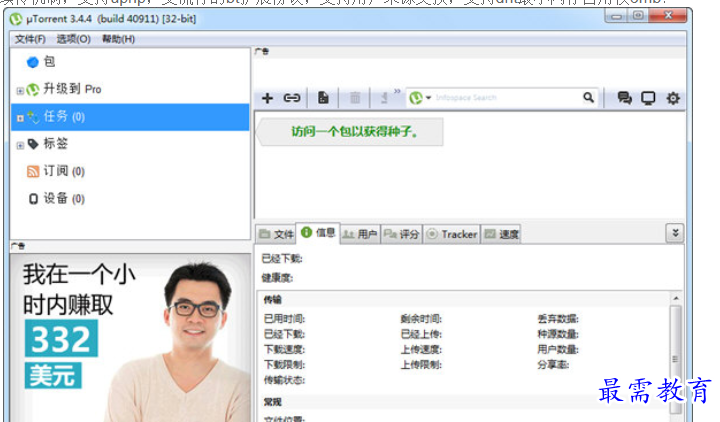Switch to the Tracker tab
The image size is (720, 422).
coord(451,234)
